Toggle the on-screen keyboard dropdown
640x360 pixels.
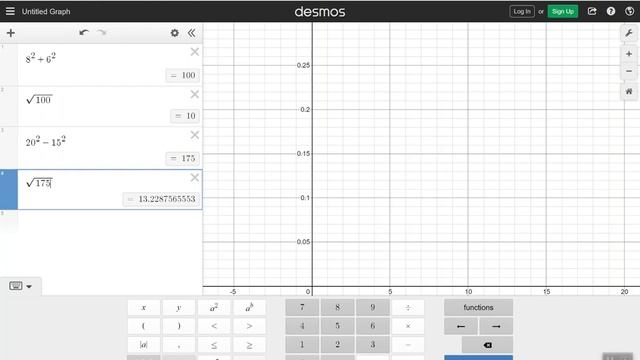point(20,286)
